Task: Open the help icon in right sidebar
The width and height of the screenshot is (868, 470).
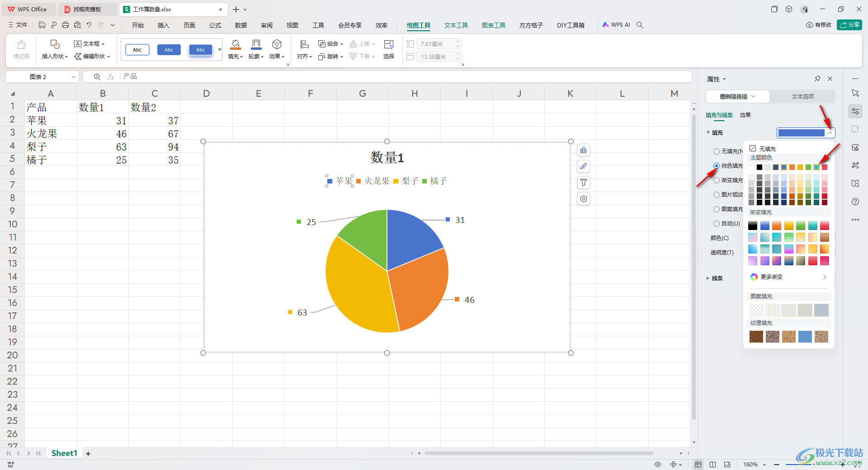Action: click(855, 202)
